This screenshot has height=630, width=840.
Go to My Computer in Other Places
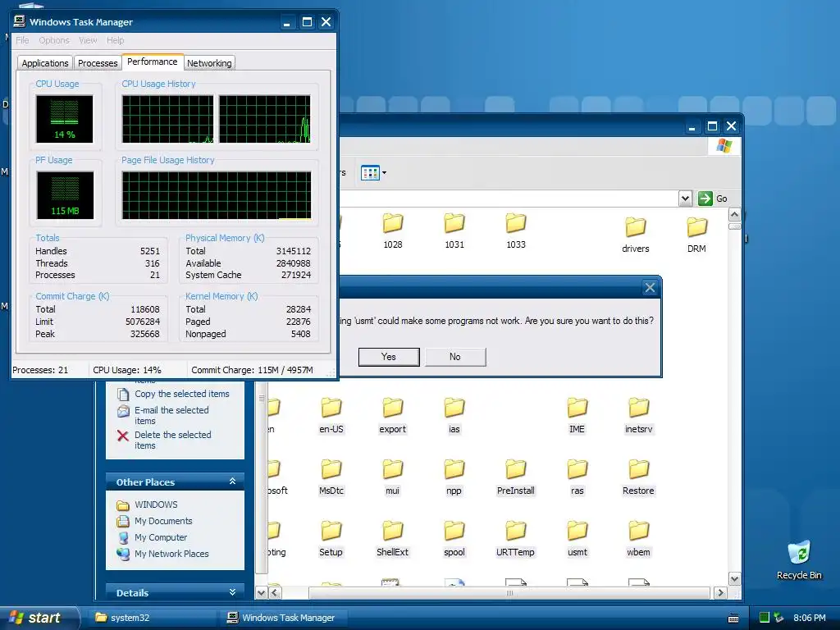[x=152, y=537]
